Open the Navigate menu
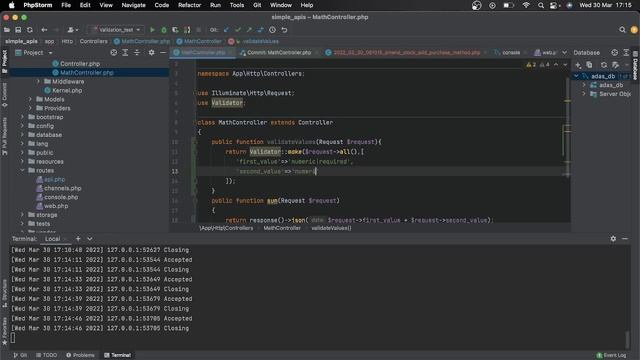Image resolution: width=640 pixels, height=360 pixels. coord(133,5)
